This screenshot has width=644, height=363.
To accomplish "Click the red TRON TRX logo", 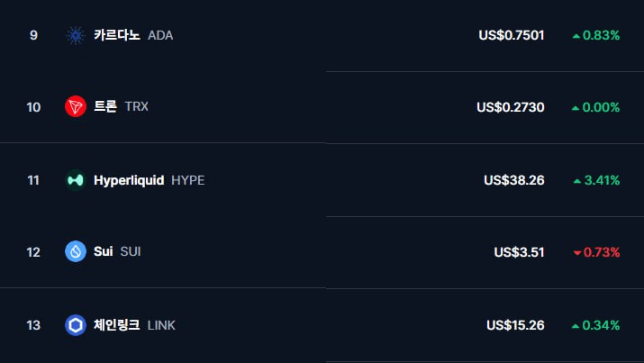I will pyautogui.click(x=76, y=106).
